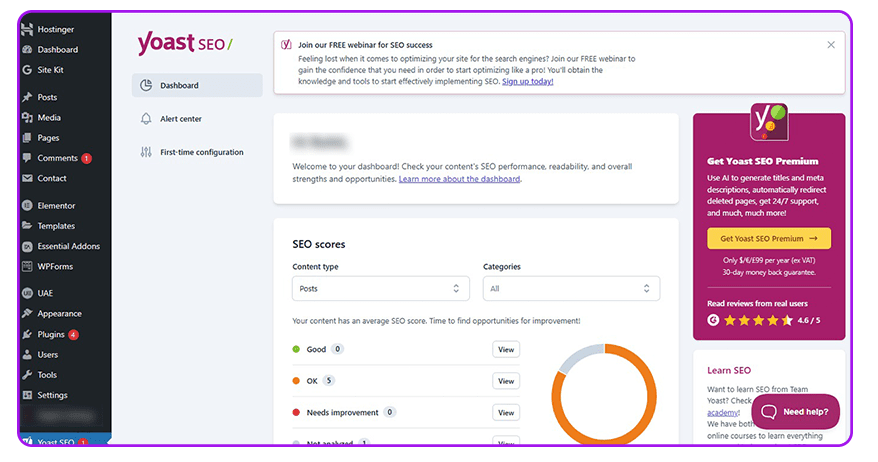Click the Sign up today link
Image resolution: width=878 pixels, height=462 pixels.
click(527, 81)
